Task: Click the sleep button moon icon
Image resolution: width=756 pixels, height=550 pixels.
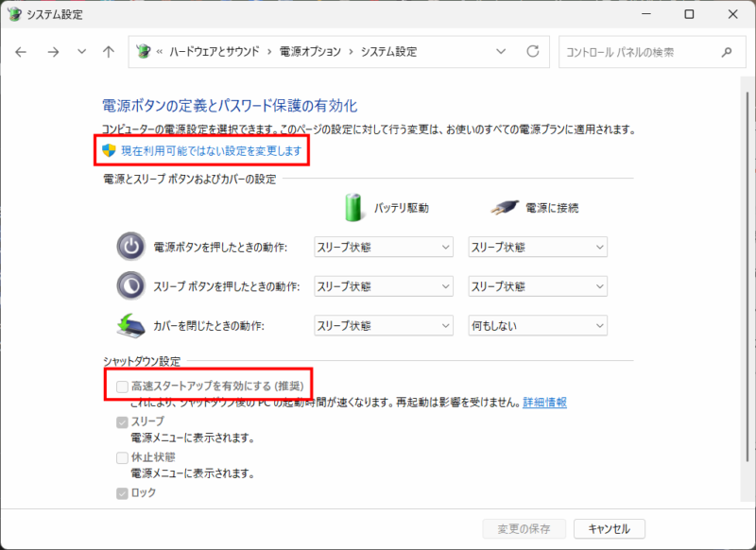Action: (129, 286)
